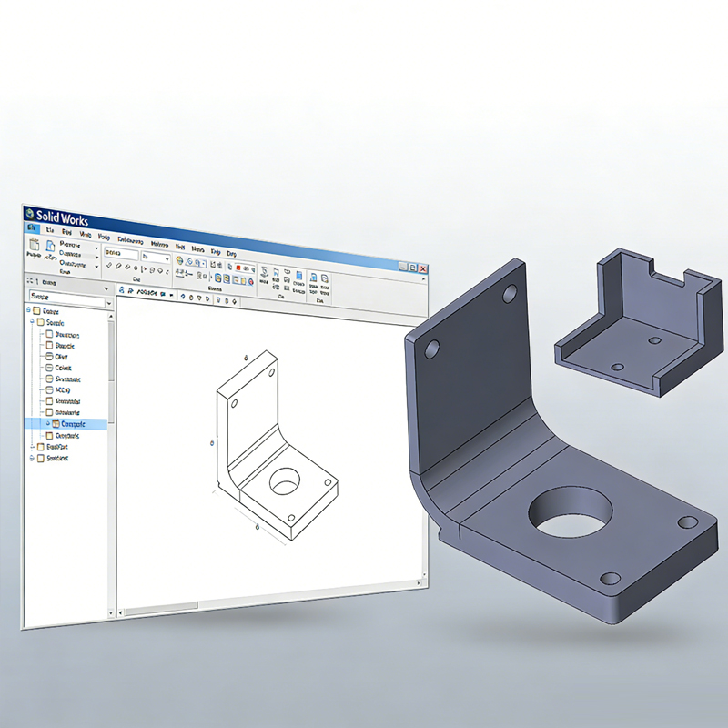Select the highlighted item in the feature tree
The width and height of the screenshot is (728, 728).
tap(73, 424)
